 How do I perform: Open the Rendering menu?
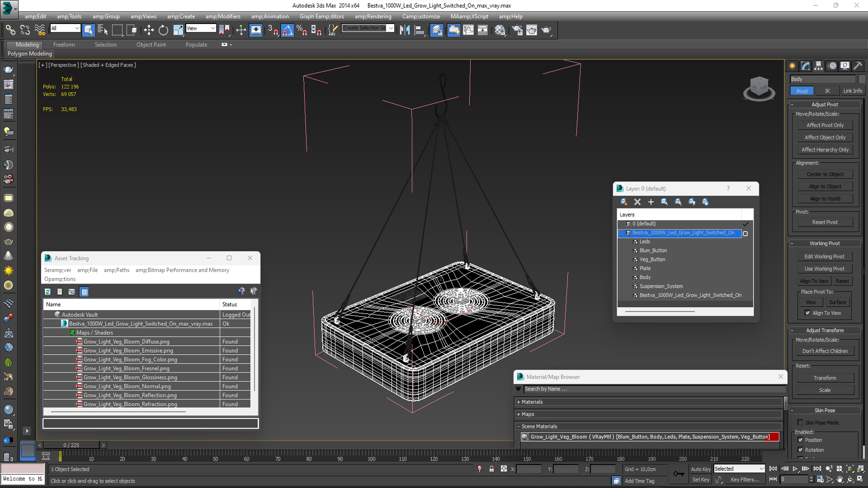(x=373, y=16)
